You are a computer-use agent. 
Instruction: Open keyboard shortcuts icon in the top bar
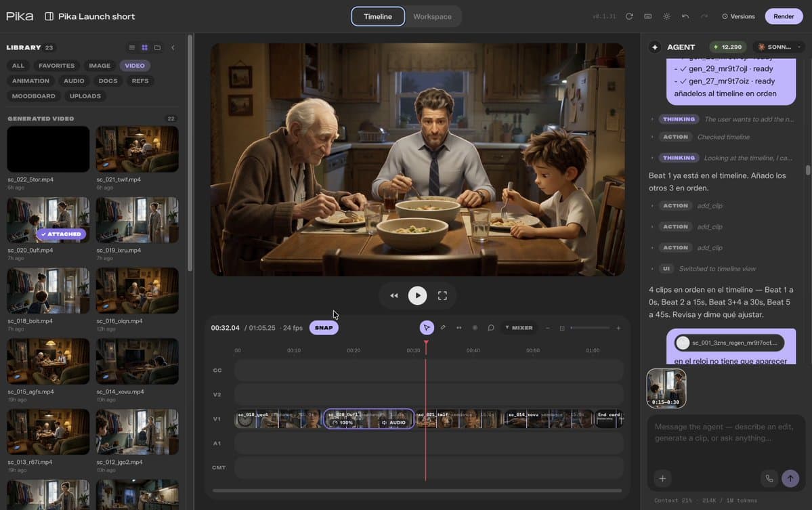pos(648,16)
